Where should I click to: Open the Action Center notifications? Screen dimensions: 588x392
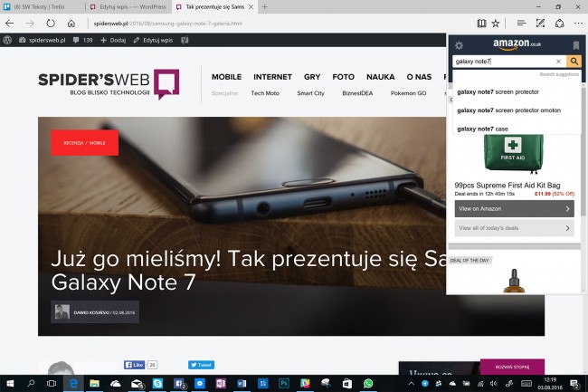(574, 383)
